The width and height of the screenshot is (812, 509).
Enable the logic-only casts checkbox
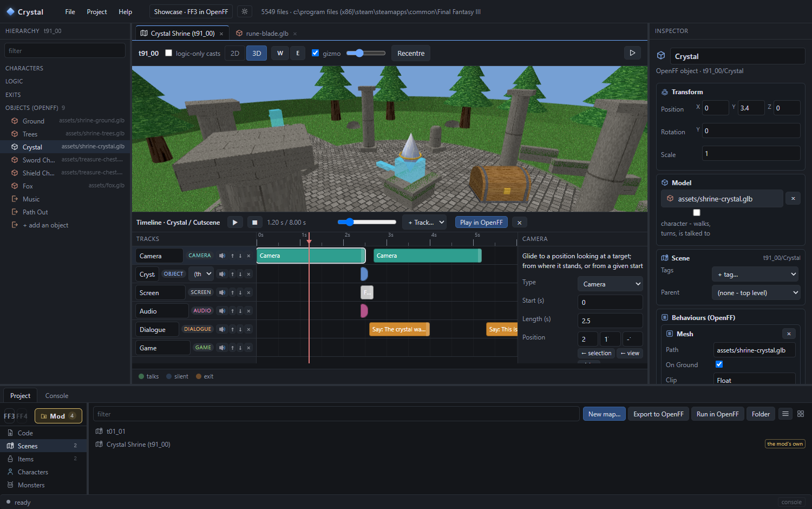click(169, 53)
